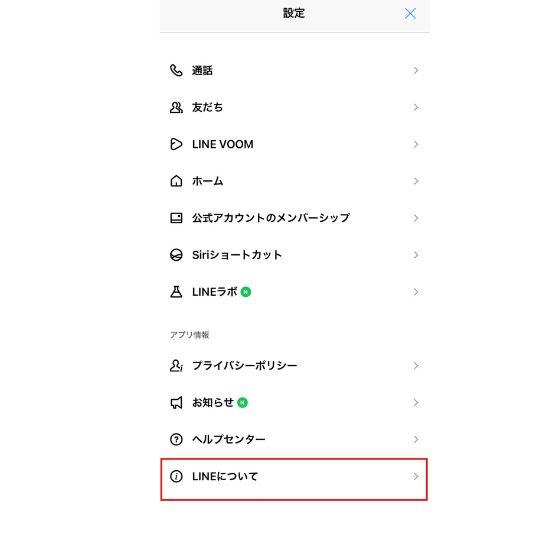Tap the info icon for LINEについて
The width and height of the screenshot is (540, 540).
point(176,477)
